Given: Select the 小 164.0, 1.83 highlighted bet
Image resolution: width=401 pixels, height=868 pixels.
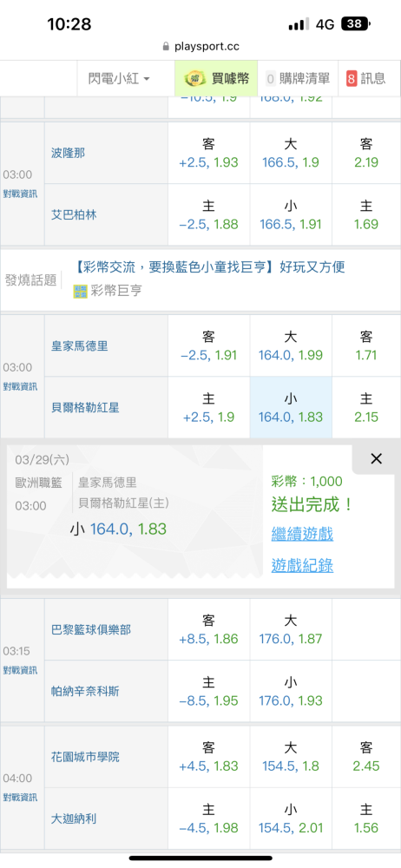Looking at the screenshot, I should (x=291, y=407).
